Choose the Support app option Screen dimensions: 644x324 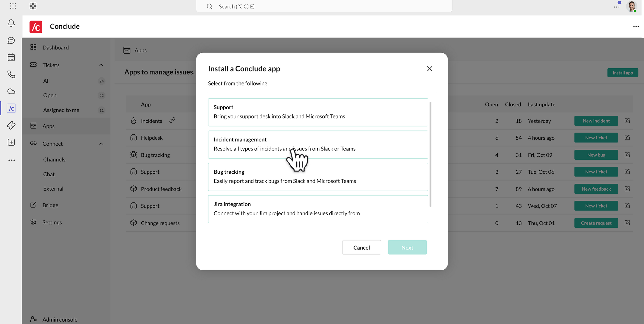click(x=318, y=112)
